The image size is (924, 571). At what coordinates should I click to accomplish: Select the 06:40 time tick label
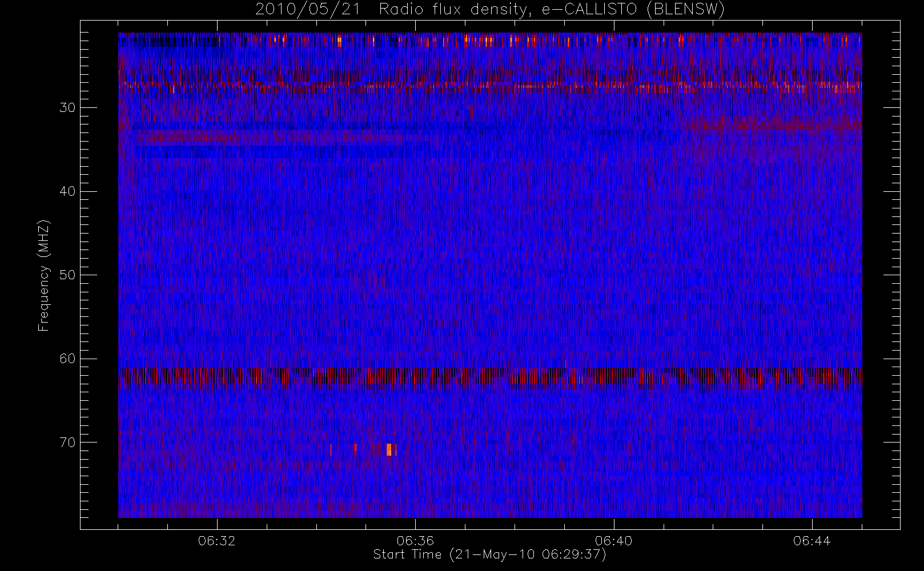[613, 541]
